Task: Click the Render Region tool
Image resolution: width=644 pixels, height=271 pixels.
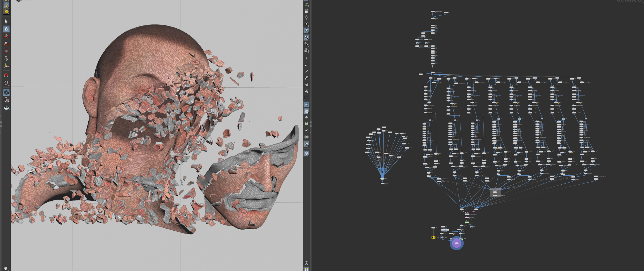Action: coord(6,100)
